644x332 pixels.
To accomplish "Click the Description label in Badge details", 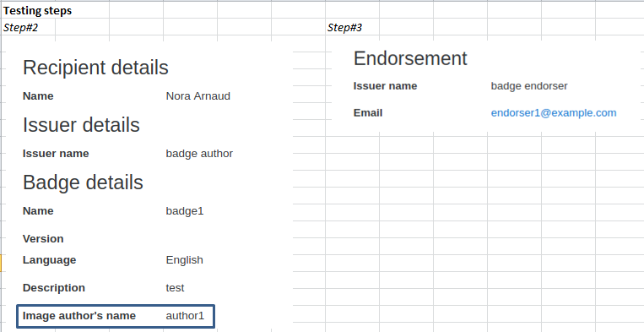I will pyautogui.click(x=54, y=287).
